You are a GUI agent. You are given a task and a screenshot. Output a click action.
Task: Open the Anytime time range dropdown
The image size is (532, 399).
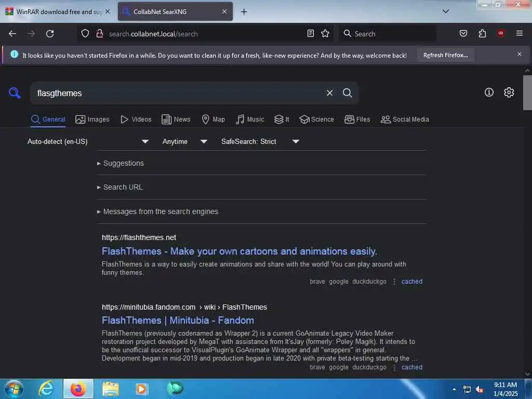pos(184,141)
